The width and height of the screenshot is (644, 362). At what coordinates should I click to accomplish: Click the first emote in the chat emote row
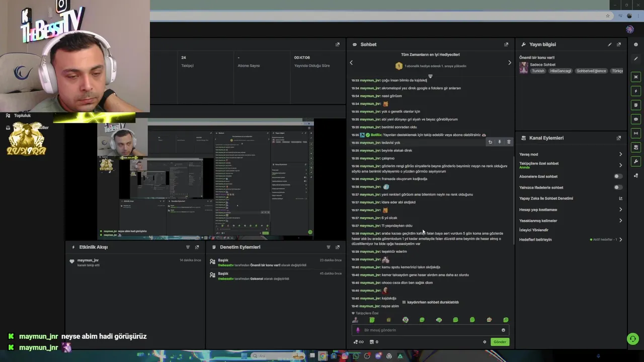click(355, 320)
